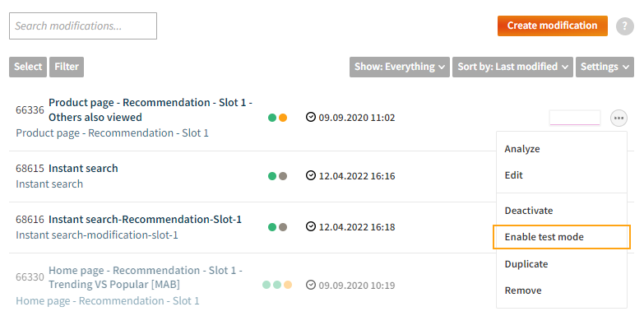
Task: Click the first pale green dot for Trending VS Popular
Action: pyautogui.click(x=266, y=285)
